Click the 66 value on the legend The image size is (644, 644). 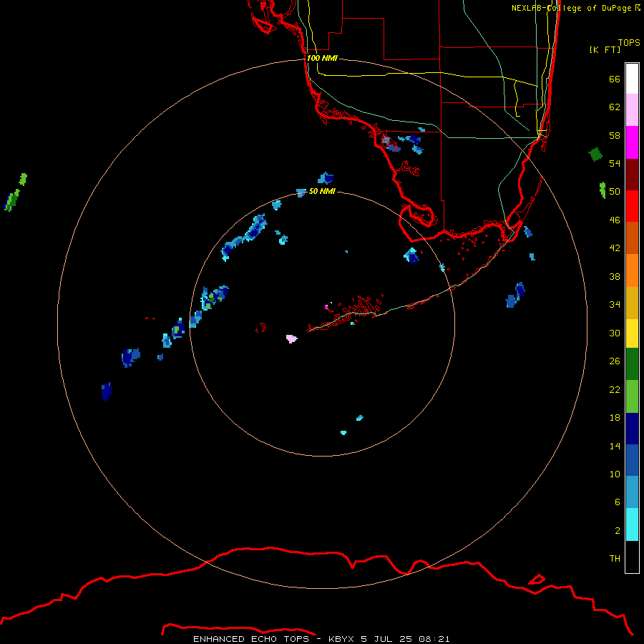tap(615, 79)
